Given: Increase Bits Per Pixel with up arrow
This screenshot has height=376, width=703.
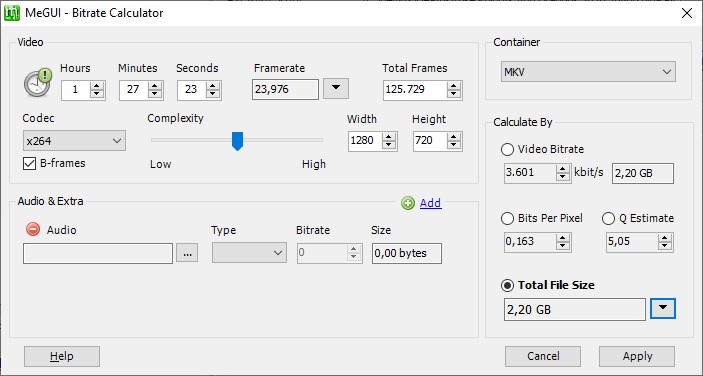Looking at the screenshot, I should [x=563, y=238].
